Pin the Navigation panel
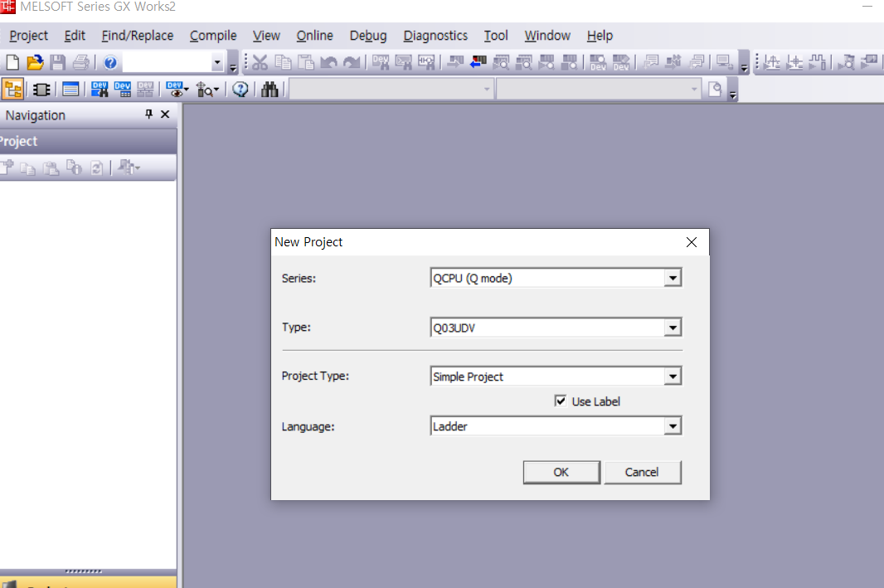The height and width of the screenshot is (588, 884). point(148,114)
